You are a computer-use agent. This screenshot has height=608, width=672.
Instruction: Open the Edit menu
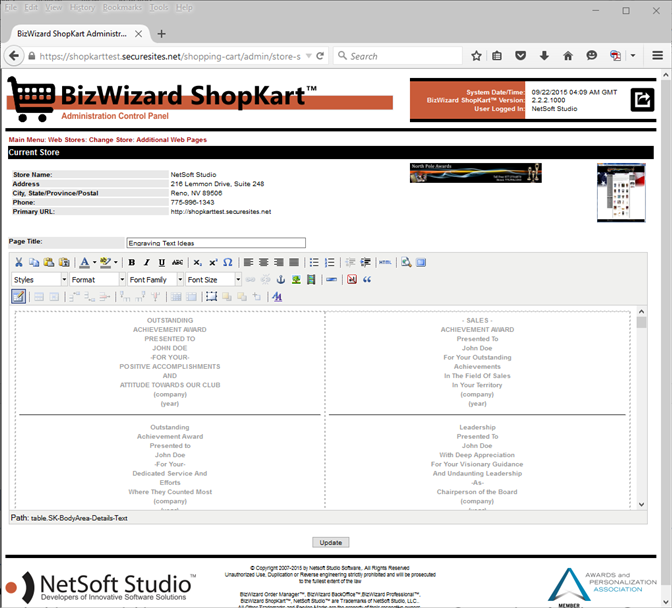(x=30, y=8)
